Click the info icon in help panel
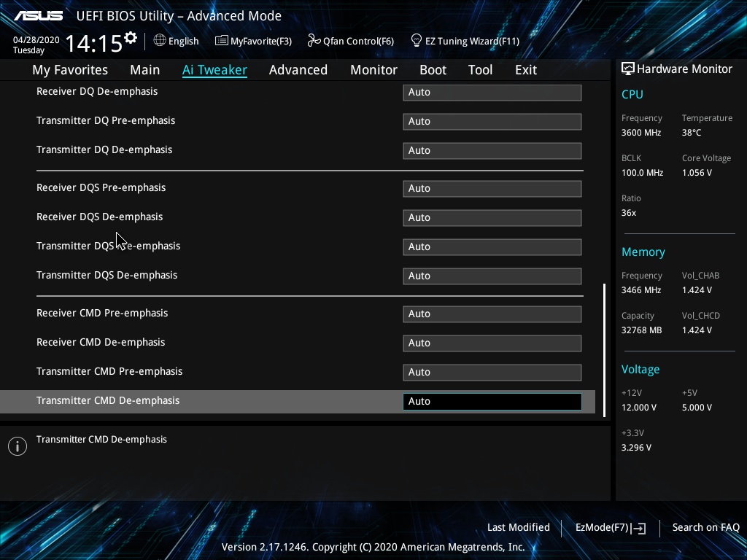 18,446
